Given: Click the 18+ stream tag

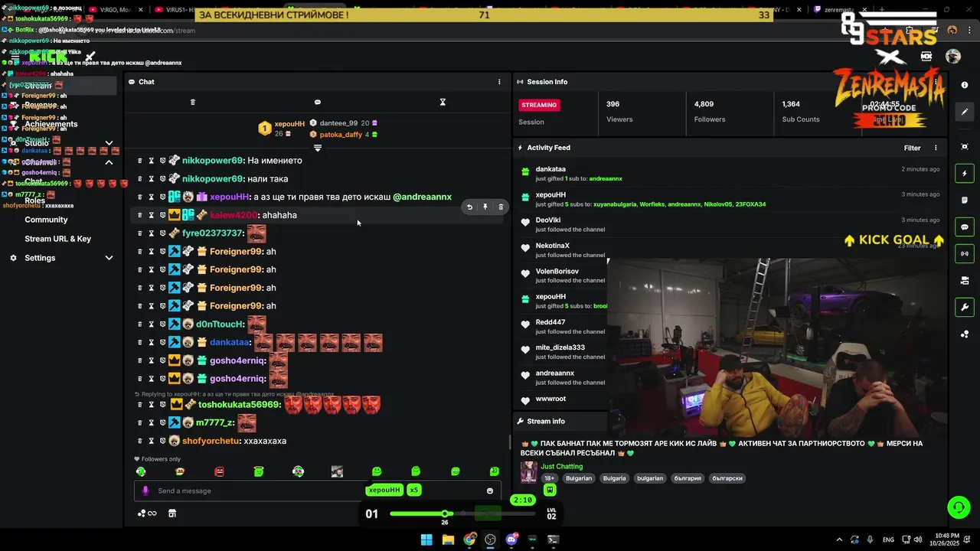Looking at the screenshot, I should pos(549,478).
